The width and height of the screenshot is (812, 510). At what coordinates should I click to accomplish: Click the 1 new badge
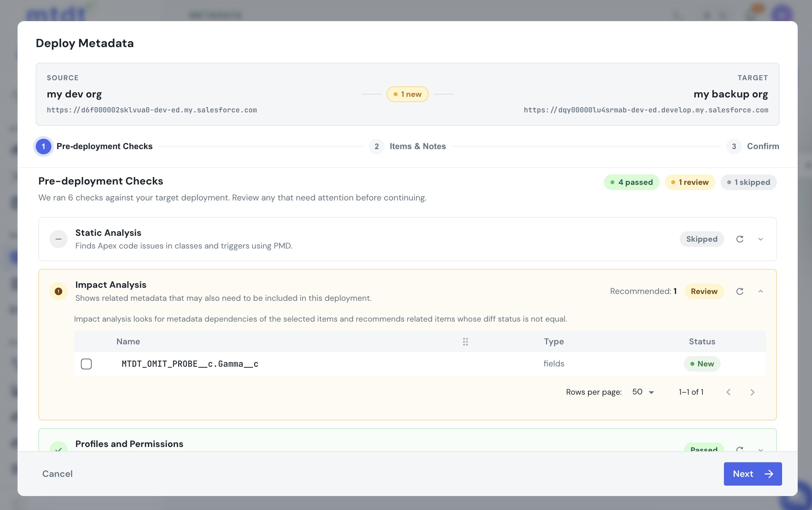(x=407, y=94)
